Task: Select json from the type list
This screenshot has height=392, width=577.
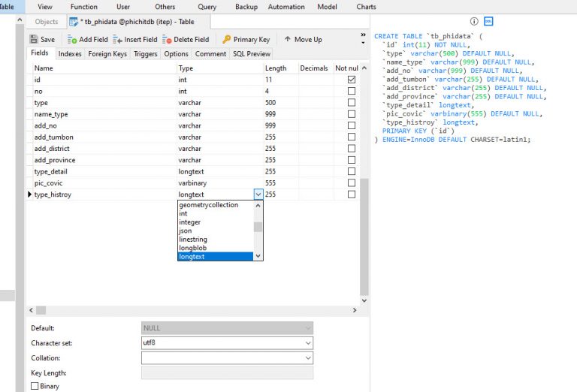Action: 186,231
